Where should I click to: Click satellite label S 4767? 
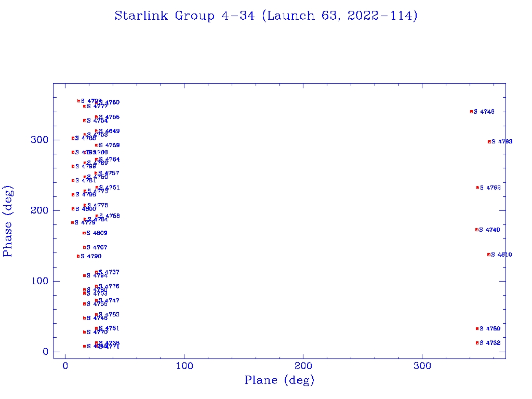[97, 247]
